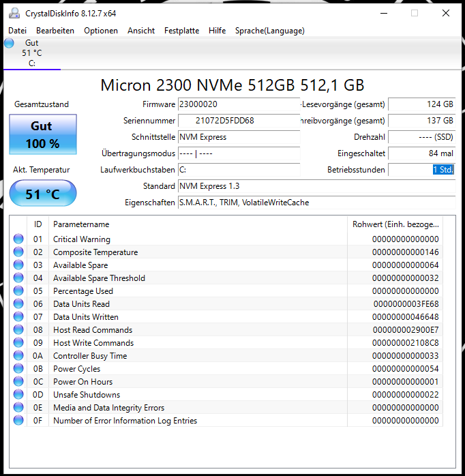This screenshot has width=465, height=476.
Task: Click ID cell 0F
Action: (37, 421)
